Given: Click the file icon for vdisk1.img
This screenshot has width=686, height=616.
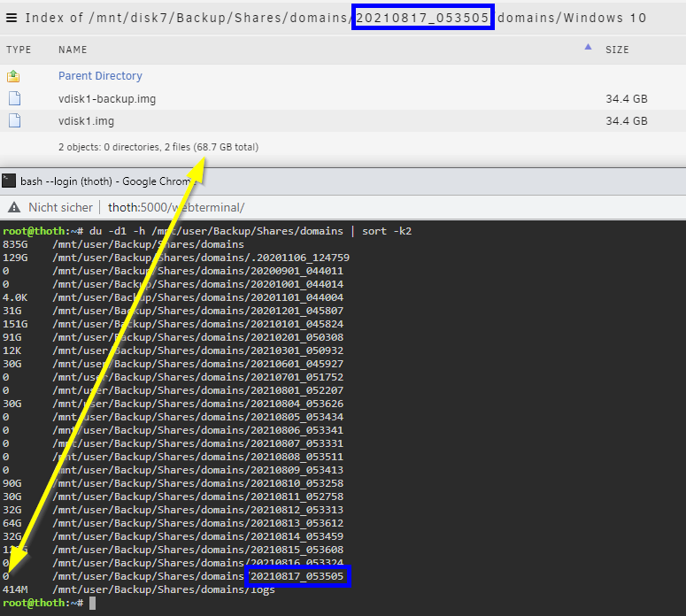Looking at the screenshot, I should pyautogui.click(x=14, y=120).
